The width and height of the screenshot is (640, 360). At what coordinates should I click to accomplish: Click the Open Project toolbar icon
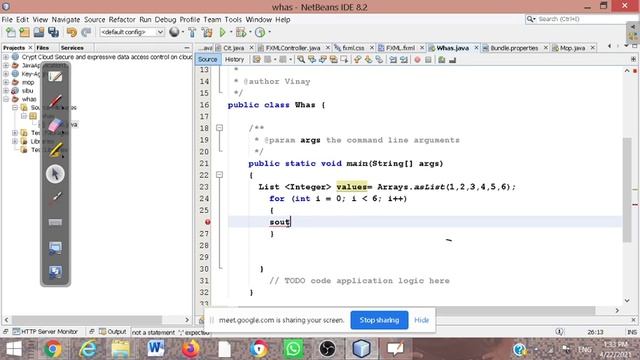[39, 32]
